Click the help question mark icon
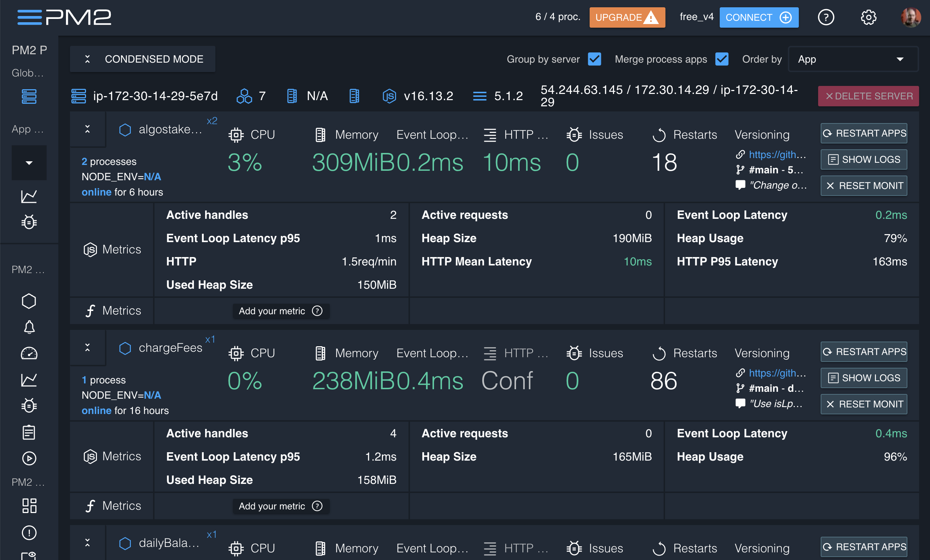Viewport: 930px width, 560px height. tap(825, 17)
